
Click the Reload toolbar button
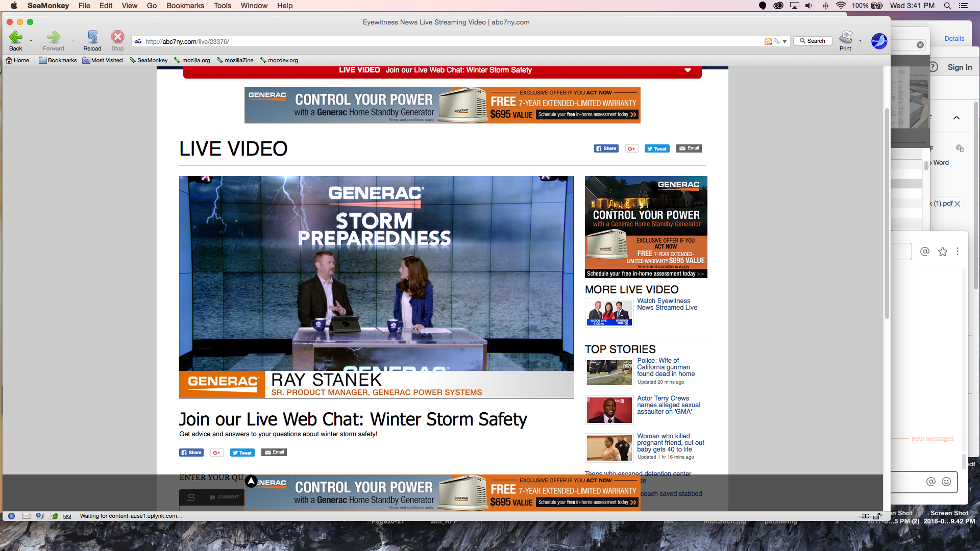click(92, 40)
